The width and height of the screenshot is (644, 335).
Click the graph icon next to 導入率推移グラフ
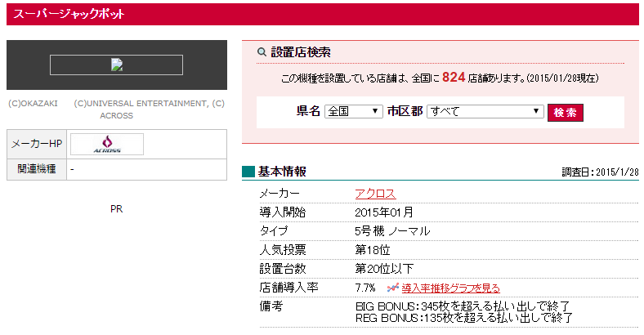coord(392,288)
